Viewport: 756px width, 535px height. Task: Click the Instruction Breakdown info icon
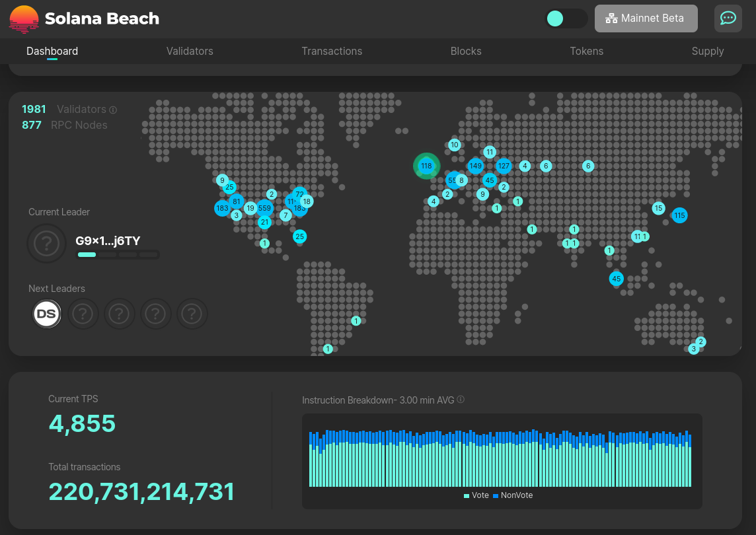(460, 400)
